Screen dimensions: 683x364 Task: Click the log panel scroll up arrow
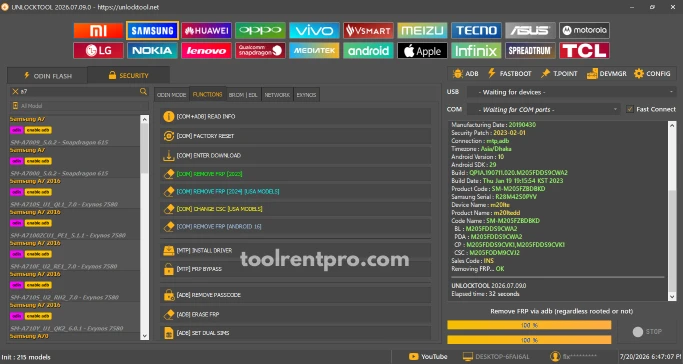(x=672, y=125)
